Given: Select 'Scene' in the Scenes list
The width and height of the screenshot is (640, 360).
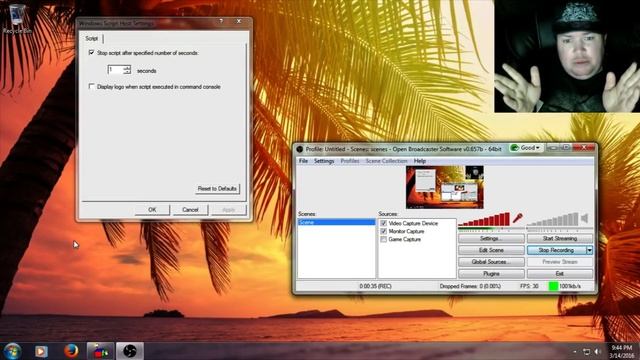Looking at the screenshot, I should [x=337, y=222].
